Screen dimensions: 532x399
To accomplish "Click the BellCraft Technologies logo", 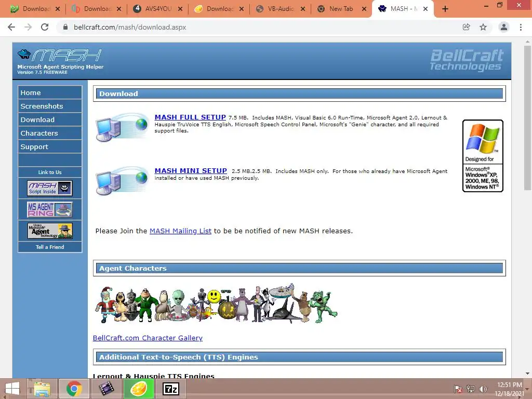I will coord(467,60).
